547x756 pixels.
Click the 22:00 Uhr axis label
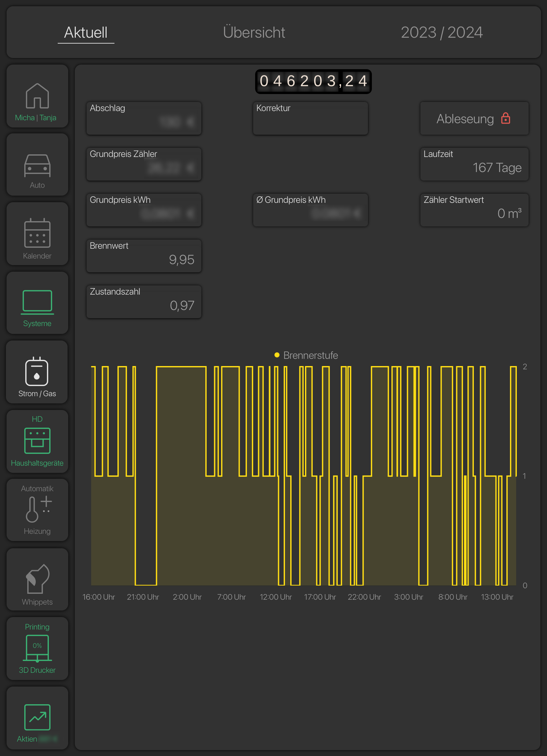point(364,597)
